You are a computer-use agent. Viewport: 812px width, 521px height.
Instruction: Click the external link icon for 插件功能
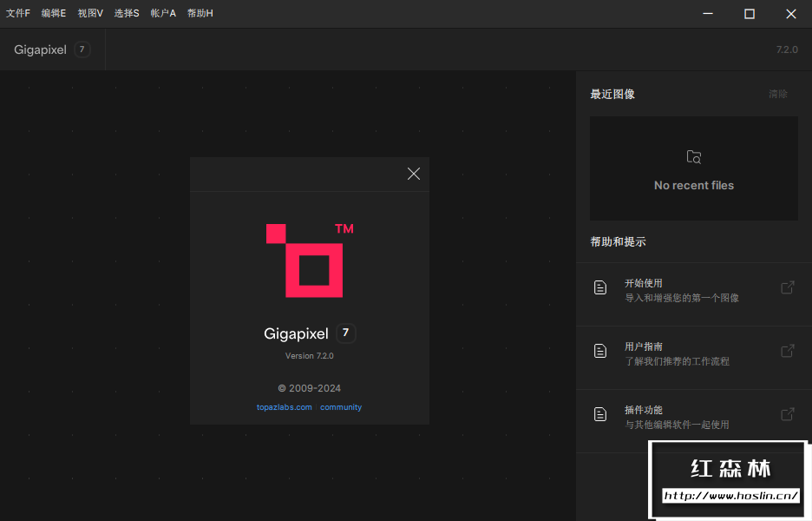click(x=788, y=414)
